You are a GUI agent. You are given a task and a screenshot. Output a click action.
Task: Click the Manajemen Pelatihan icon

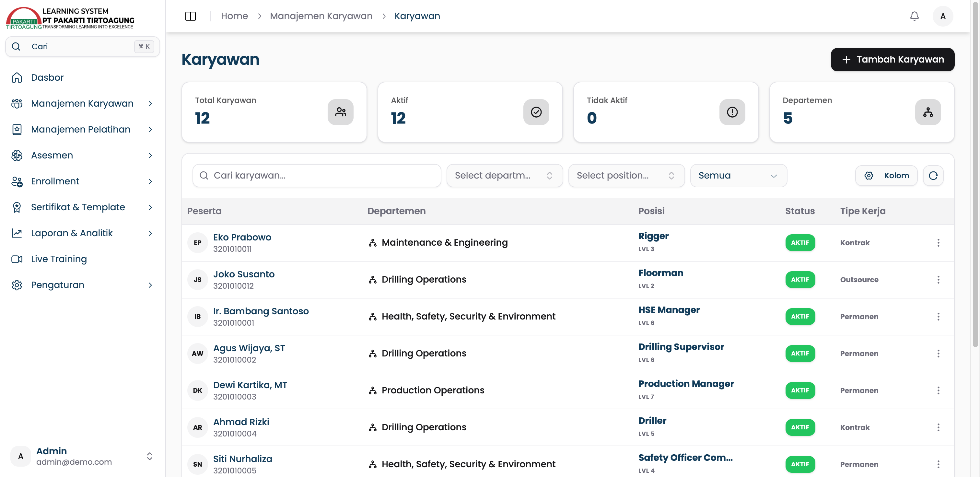[17, 129]
